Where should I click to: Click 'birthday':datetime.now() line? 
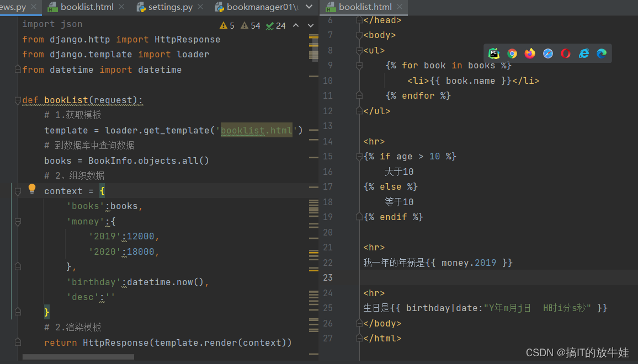tap(137, 282)
